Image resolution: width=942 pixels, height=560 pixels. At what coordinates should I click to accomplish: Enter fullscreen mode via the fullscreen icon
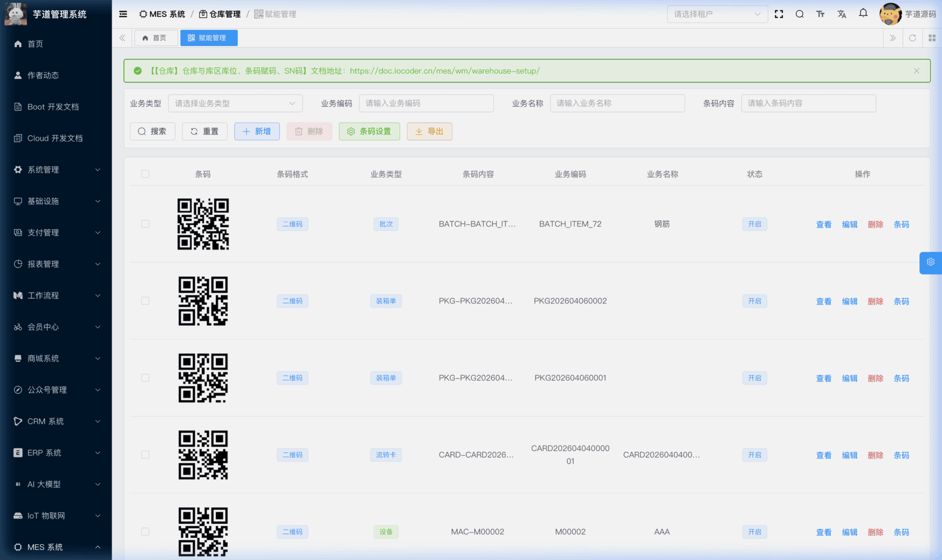(x=779, y=14)
